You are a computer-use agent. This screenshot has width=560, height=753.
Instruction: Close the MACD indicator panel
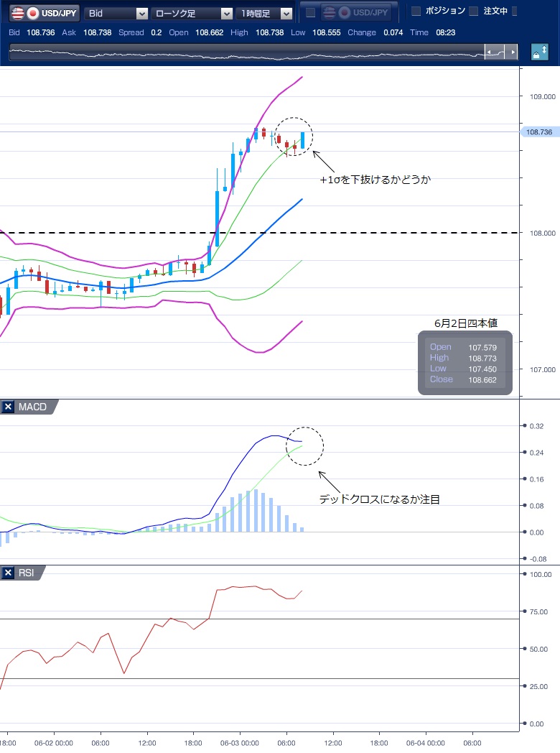click(9, 407)
